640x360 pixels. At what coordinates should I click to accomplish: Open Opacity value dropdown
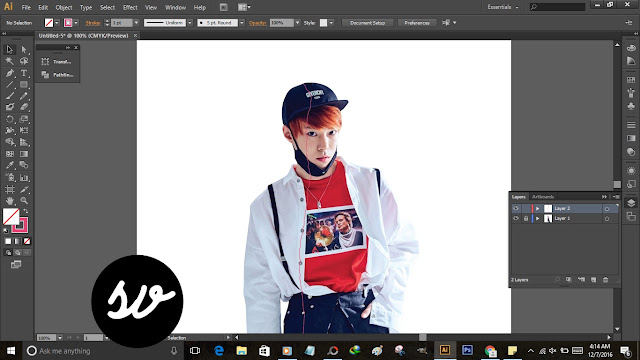[x=297, y=23]
